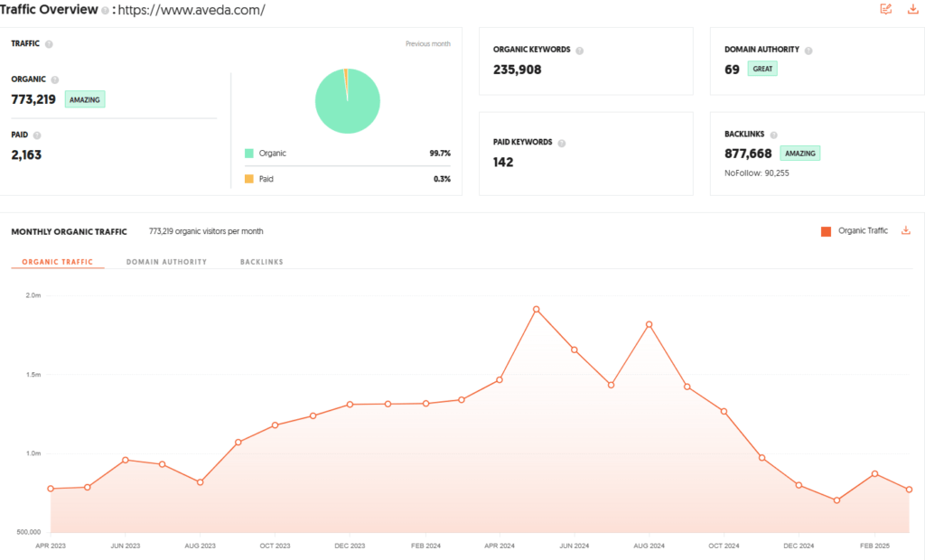Click the AMAZING badge next to backlinks
Viewport: 925px width, 560px height.
pyautogui.click(x=800, y=154)
